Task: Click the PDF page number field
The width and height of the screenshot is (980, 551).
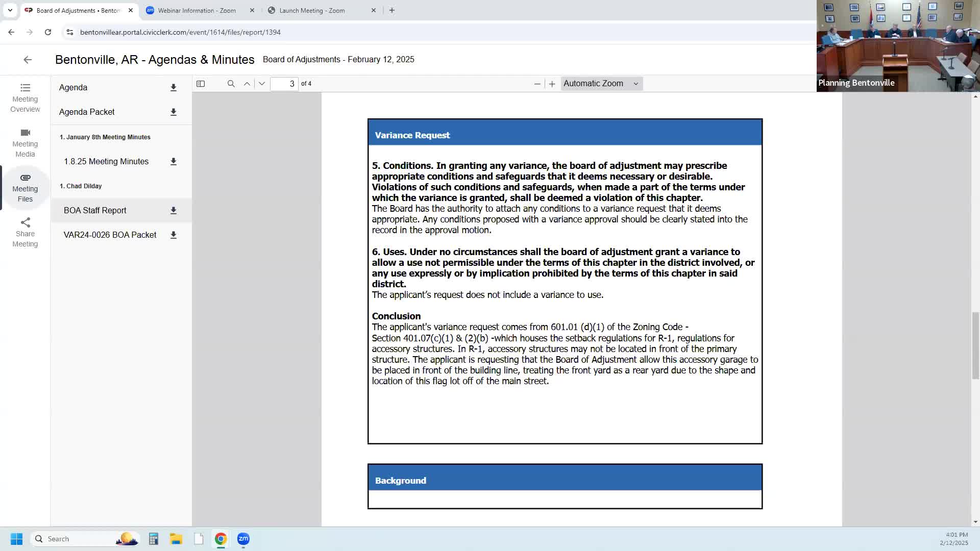Action: pos(284,84)
